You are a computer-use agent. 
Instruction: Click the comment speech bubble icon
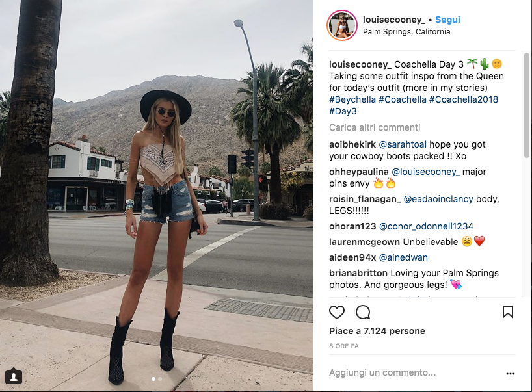(363, 312)
